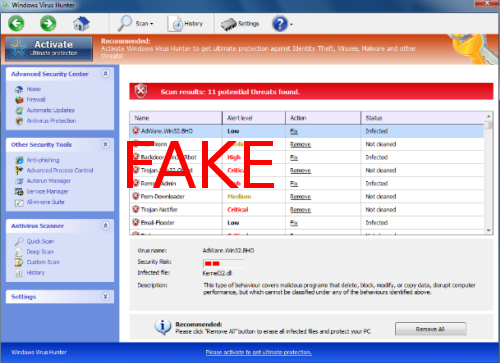The height and width of the screenshot is (363, 500).
Task: Click the Custom Scan icon
Action: pos(19,262)
